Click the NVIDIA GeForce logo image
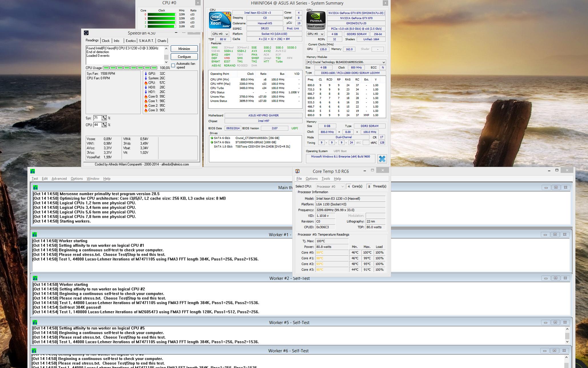 [x=316, y=20]
